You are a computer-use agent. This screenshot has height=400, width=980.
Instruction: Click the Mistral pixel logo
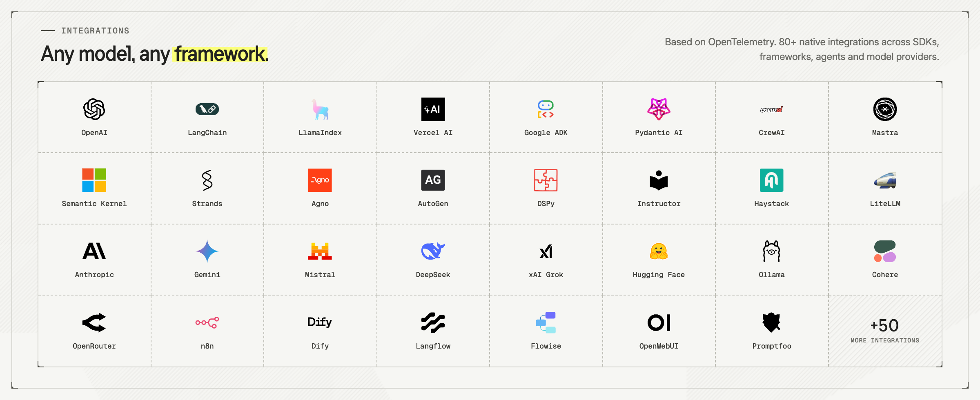(x=320, y=251)
